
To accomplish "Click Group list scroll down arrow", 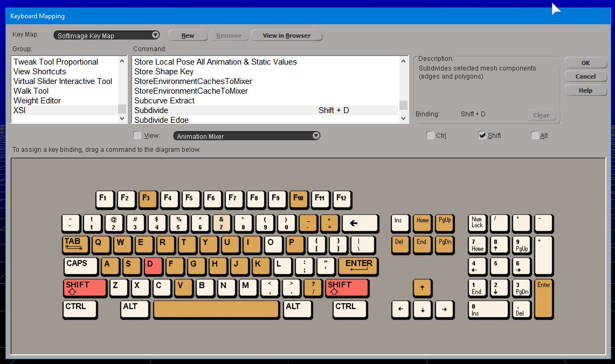I will (122, 118).
